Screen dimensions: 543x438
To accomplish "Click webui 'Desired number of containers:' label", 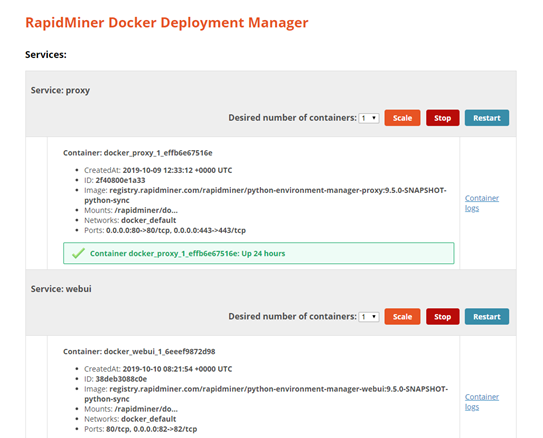I will [x=292, y=317].
